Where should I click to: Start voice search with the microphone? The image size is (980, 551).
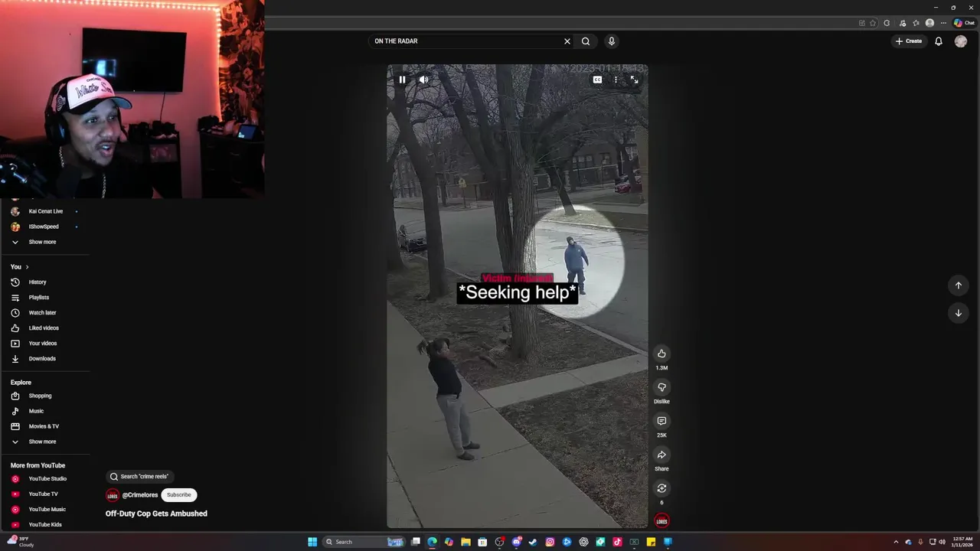(611, 41)
